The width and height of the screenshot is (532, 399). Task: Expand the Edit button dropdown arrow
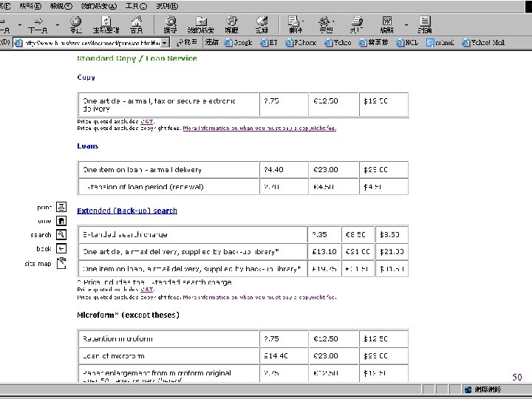(406, 25)
